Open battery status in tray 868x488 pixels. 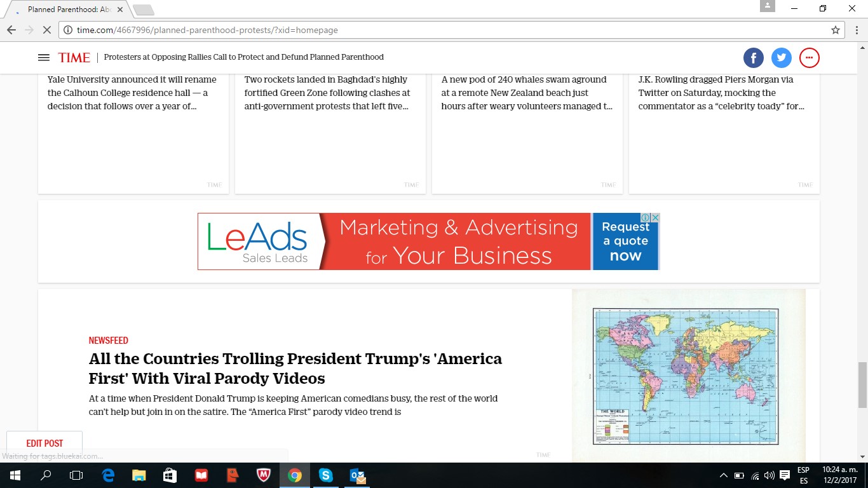[x=739, y=475]
